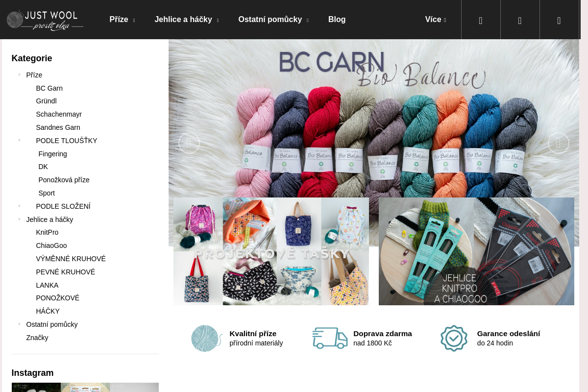This screenshot has height=392, width=588.
Task: Open the Projektové tašky banner
Action: click(x=271, y=251)
